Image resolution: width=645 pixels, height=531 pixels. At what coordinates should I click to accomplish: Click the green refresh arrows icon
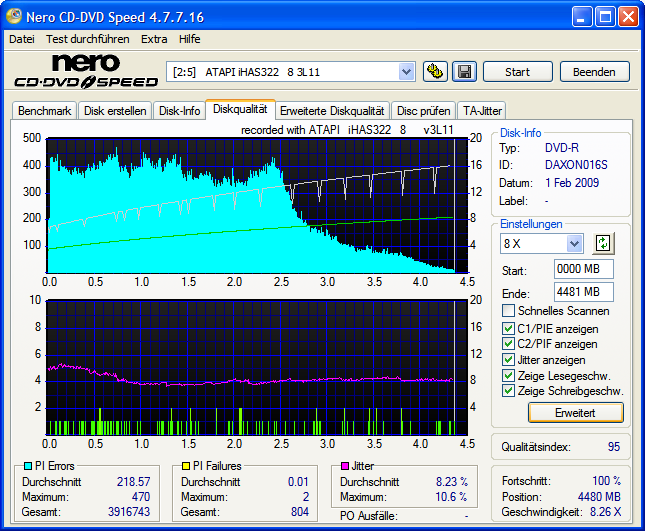[x=602, y=243]
